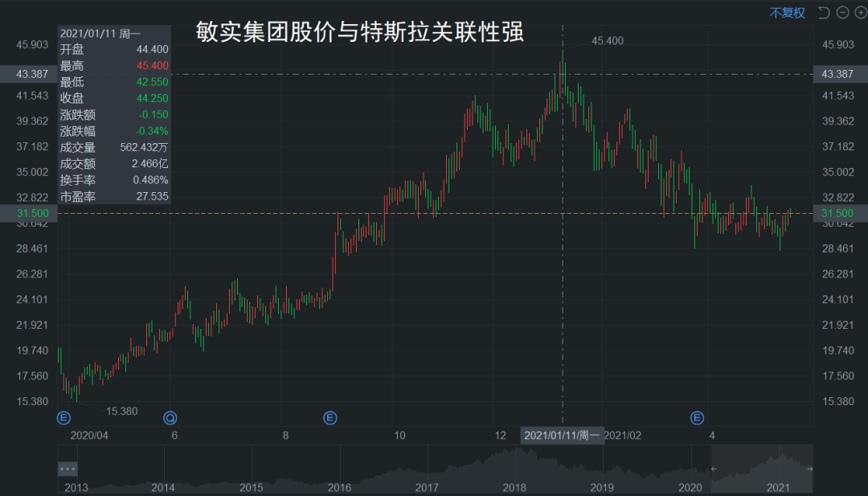
Task: Click the E event marker near 2020/04
Action: tap(63, 418)
